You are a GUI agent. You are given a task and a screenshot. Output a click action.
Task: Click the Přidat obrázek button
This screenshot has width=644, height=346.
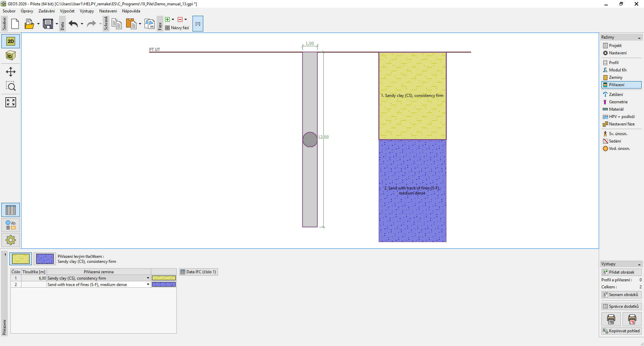click(621, 272)
